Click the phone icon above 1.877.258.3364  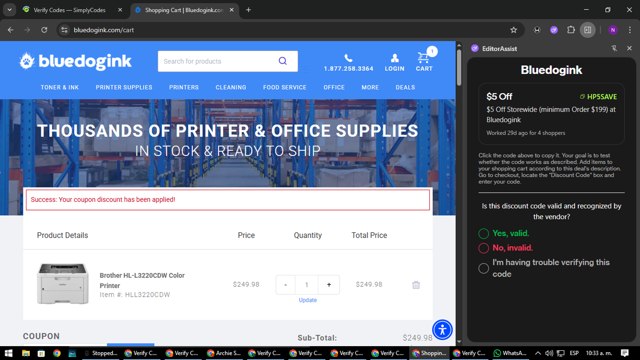(x=348, y=58)
